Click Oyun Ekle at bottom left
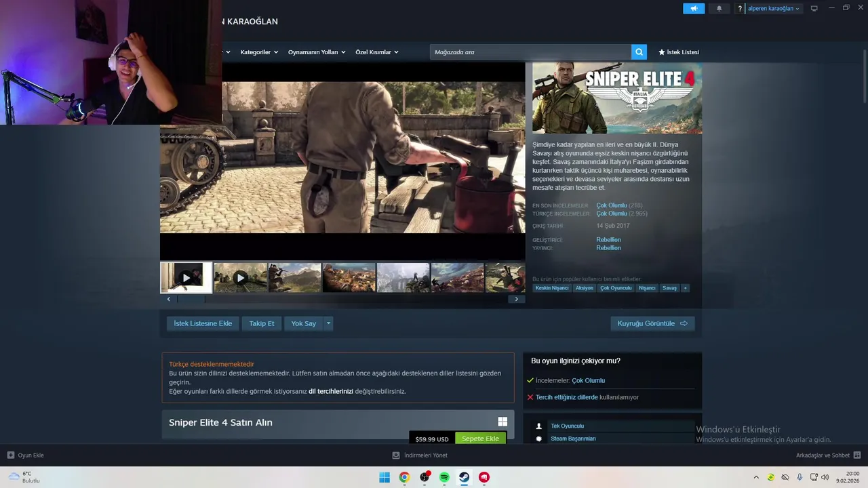The height and width of the screenshot is (488, 868). (25, 455)
